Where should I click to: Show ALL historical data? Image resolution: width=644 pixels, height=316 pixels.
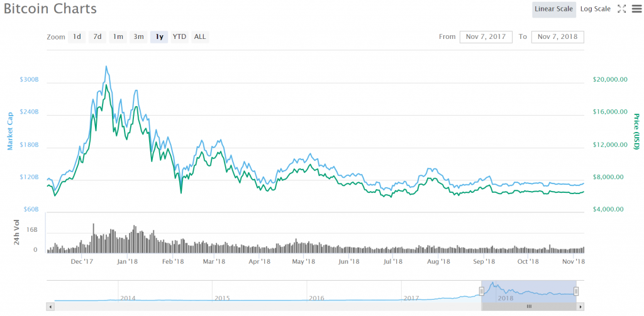coord(200,36)
